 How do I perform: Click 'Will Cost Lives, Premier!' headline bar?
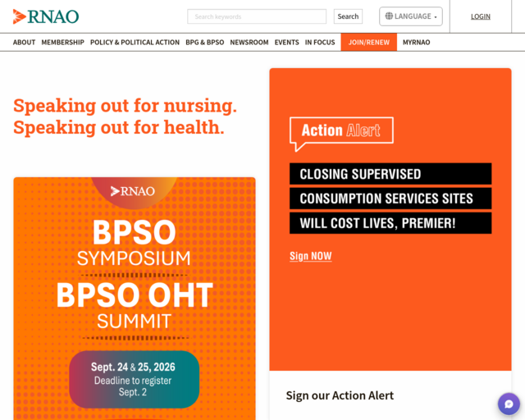pyautogui.click(x=390, y=223)
